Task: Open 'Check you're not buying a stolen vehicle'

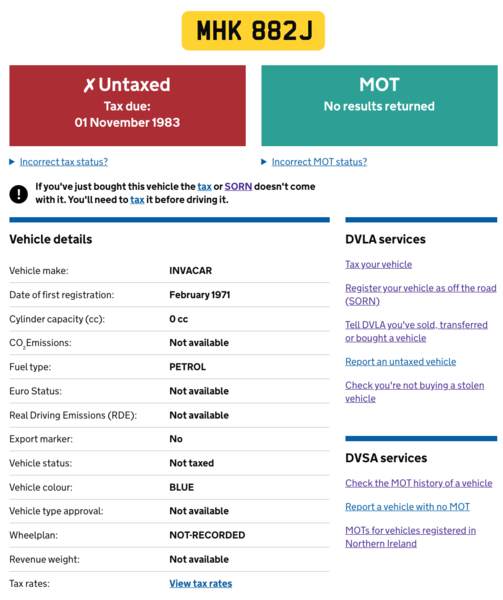Action: point(415,392)
